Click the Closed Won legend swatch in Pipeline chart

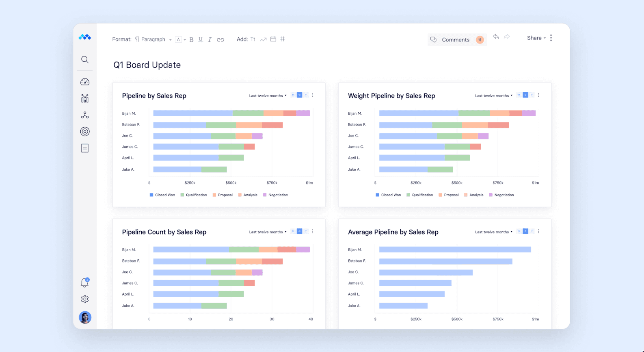coord(151,195)
